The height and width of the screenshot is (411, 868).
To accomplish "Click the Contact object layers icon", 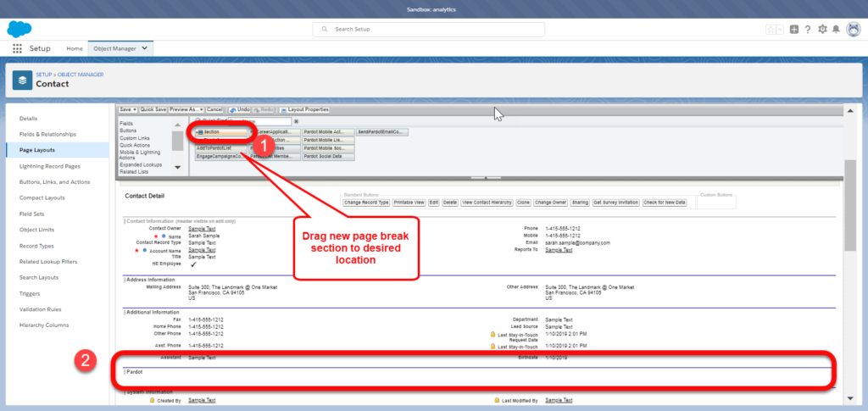I will pyautogui.click(x=22, y=80).
